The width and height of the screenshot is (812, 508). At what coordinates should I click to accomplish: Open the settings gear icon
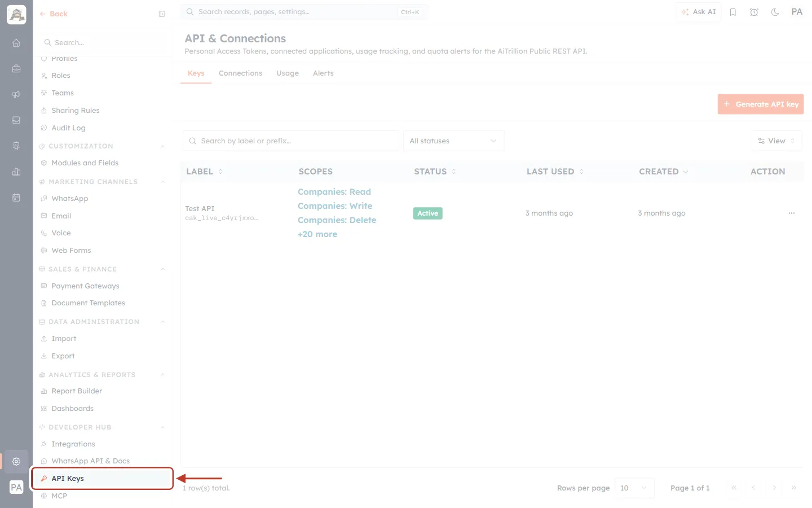coord(16,461)
